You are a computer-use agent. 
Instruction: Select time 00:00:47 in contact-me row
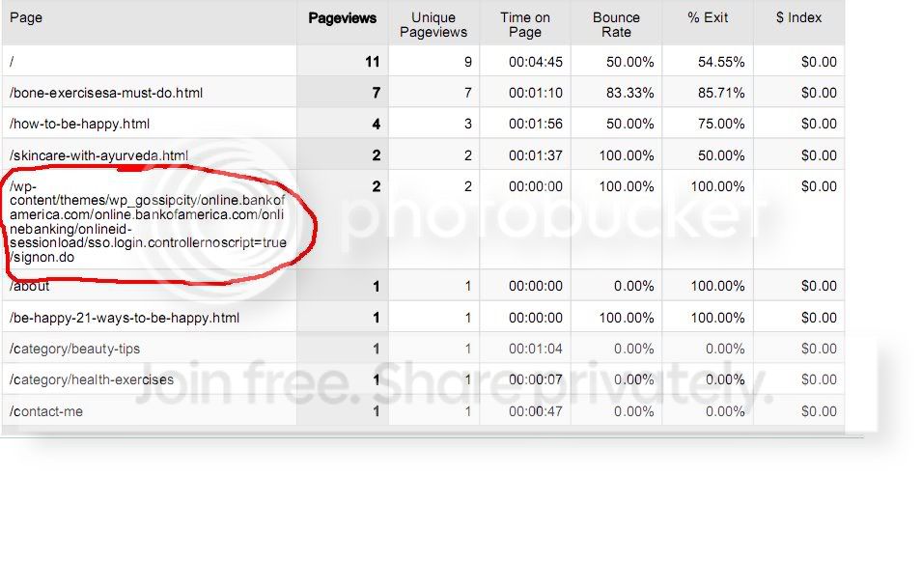tap(536, 411)
